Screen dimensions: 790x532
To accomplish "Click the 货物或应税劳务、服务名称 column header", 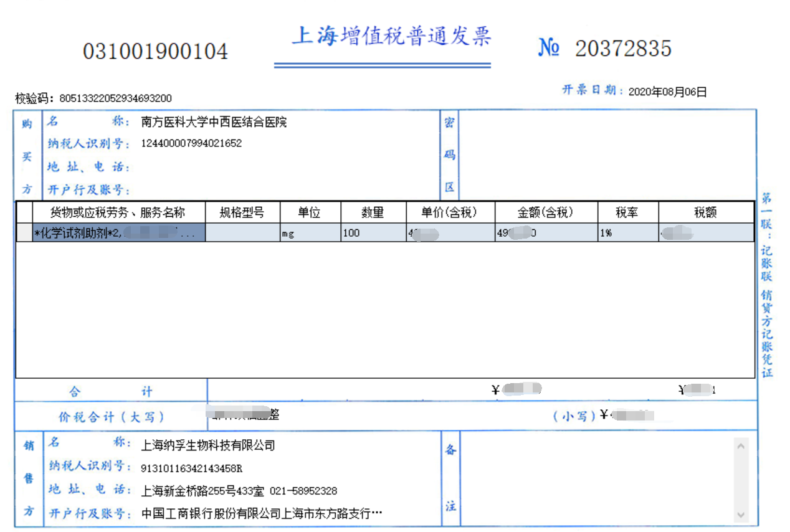I will [118, 212].
